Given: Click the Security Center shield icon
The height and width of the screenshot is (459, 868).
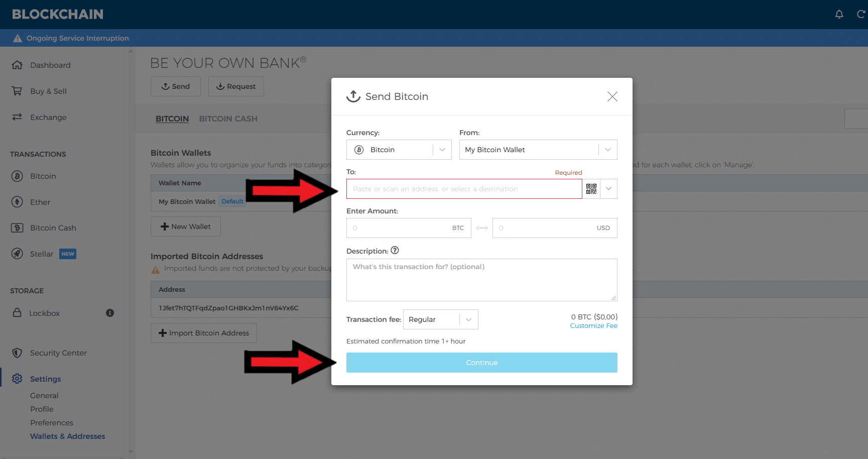Looking at the screenshot, I should tap(17, 353).
